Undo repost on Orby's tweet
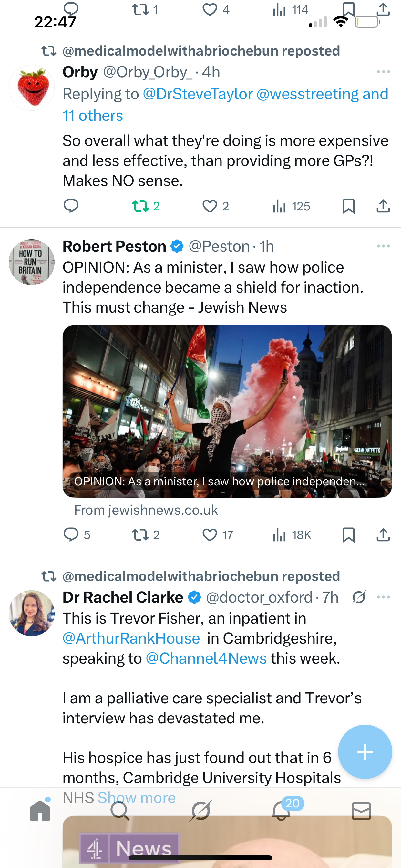Screen dimensions: 401x868 pos(141,206)
